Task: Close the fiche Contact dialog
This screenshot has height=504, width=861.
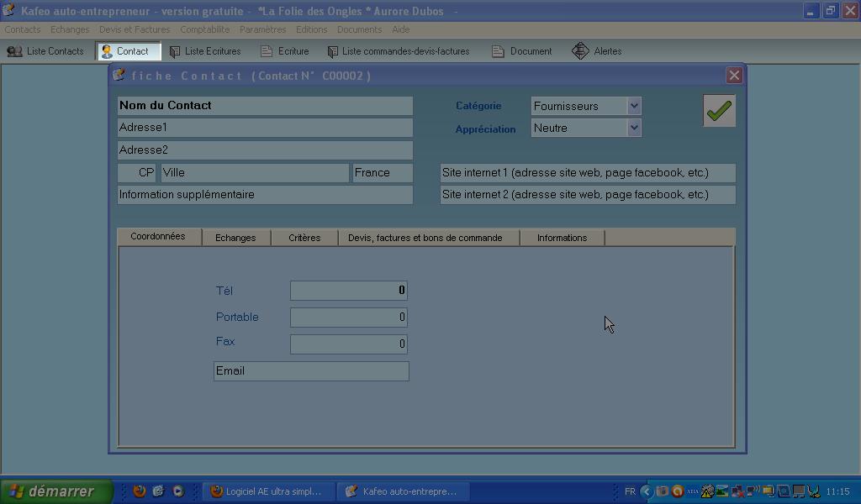Action: (734, 76)
